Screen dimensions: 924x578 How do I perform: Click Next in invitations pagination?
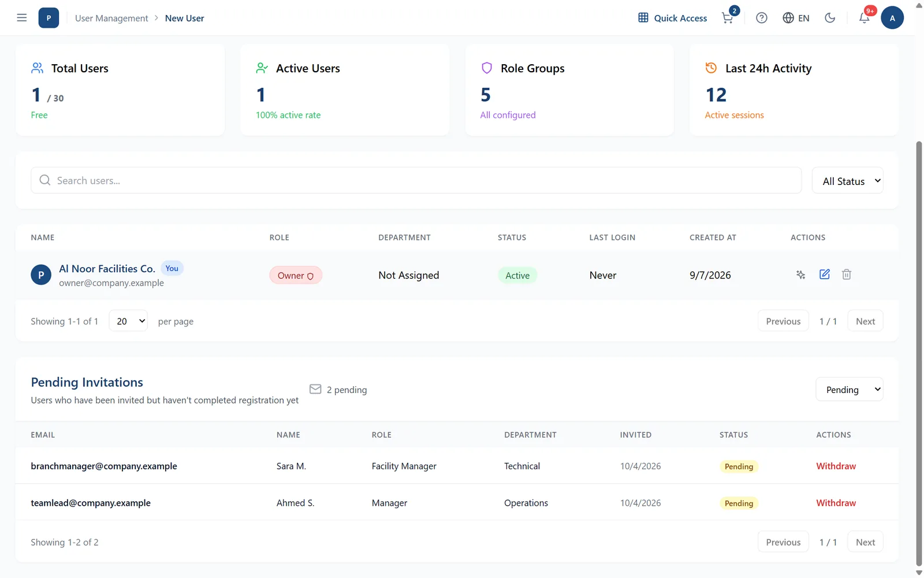click(865, 542)
